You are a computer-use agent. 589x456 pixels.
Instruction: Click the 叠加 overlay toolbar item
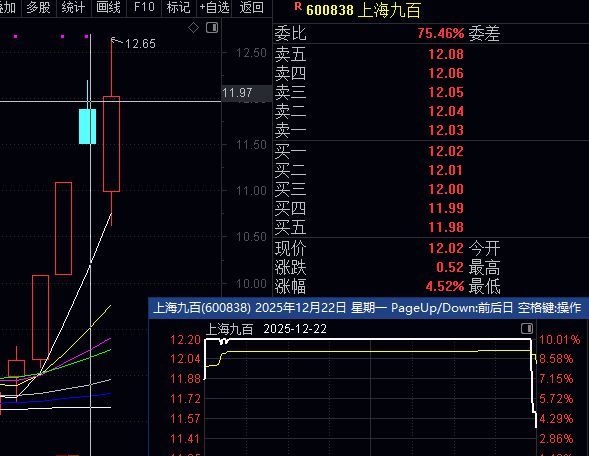pyautogui.click(x=8, y=8)
